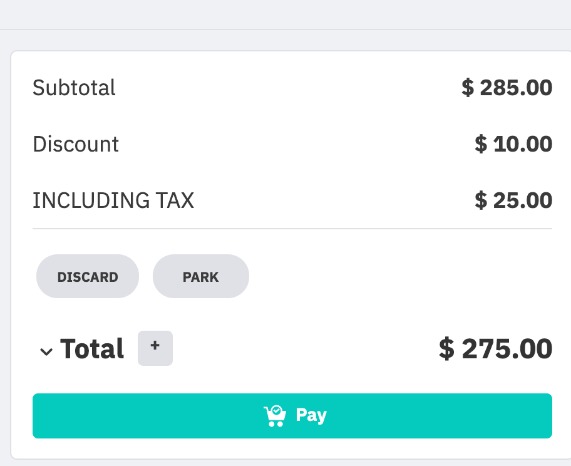Collapse the Total section with the chevron
571x466 pixels.
tap(46, 351)
